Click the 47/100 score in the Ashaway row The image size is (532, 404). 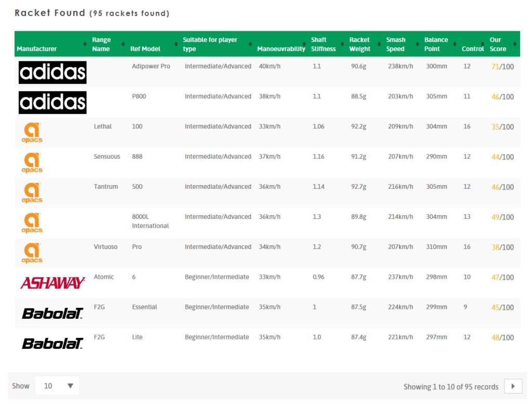click(502, 277)
